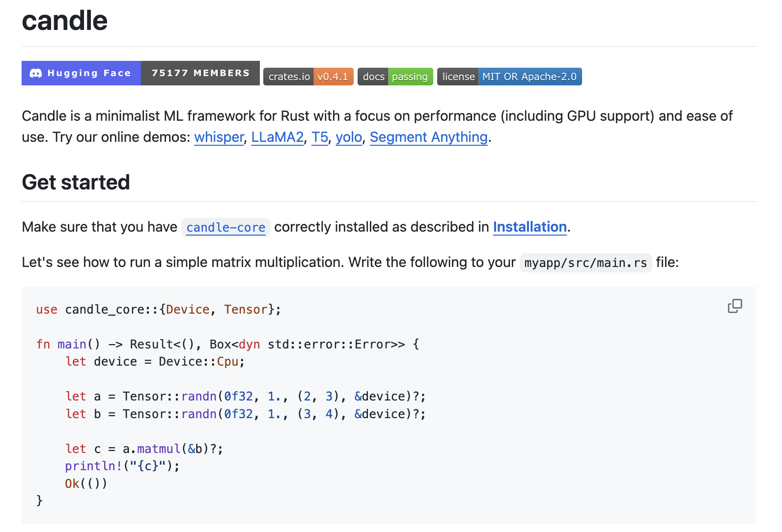Open the whisper demo link

point(218,137)
